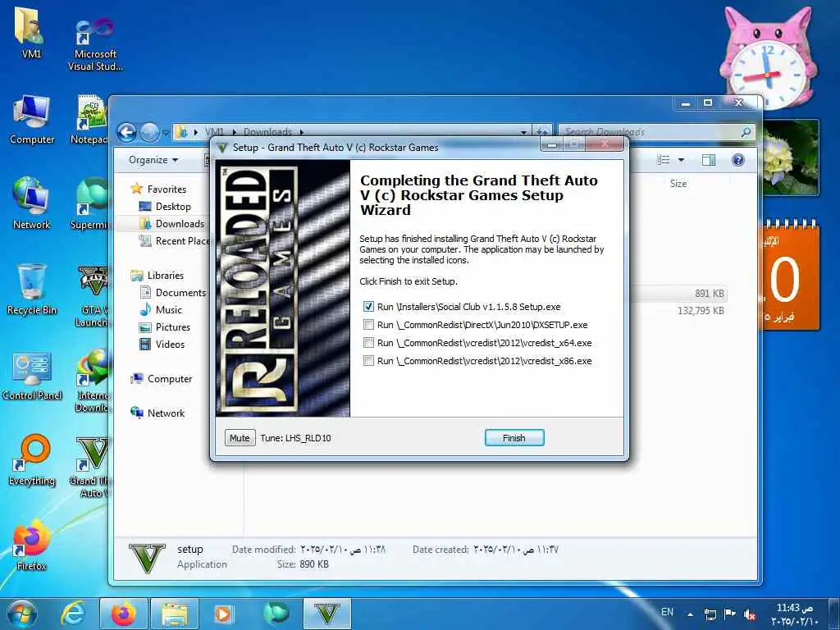The width and height of the screenshot is (840, 630).
Task: Click the Size column header
Action: [678, 183]
